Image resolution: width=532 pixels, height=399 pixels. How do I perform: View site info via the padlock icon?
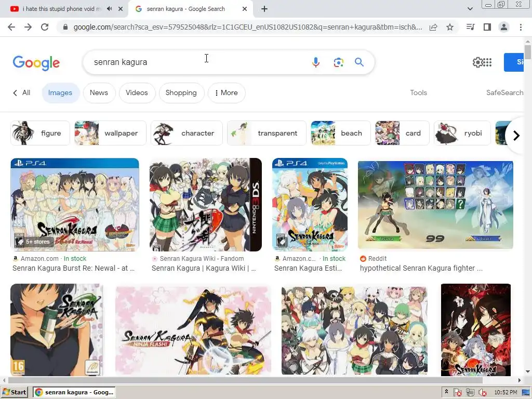(65, 27)
